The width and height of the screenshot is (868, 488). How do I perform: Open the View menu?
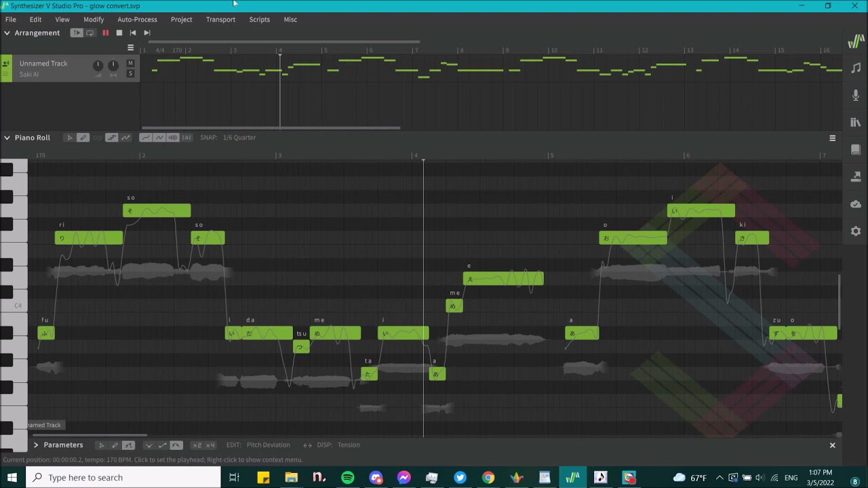62,20
